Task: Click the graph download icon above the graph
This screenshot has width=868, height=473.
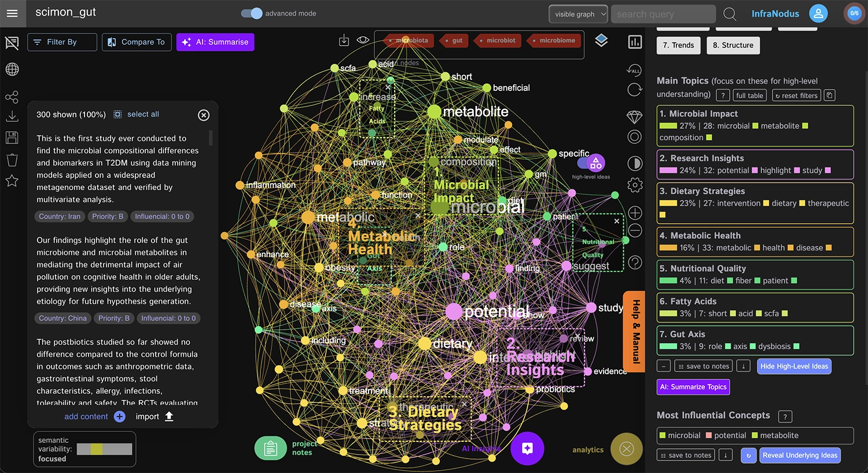Action: [344, 40]
